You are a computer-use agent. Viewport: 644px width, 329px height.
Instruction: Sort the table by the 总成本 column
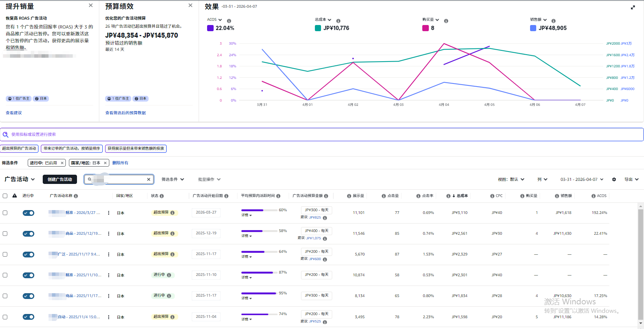tap(462, 196)
